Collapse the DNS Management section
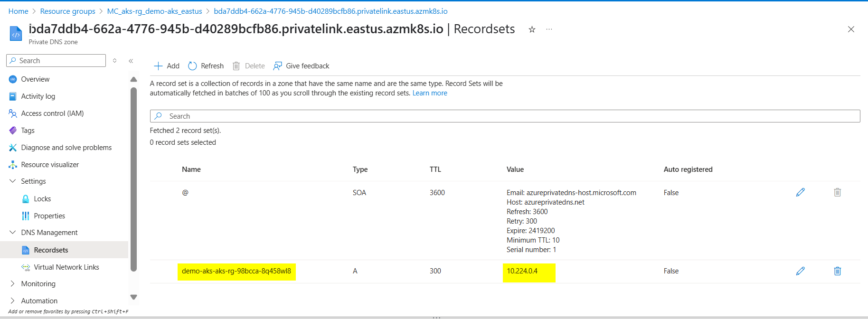This screenshot has width=868, height=319. click(x=12, y=233)
